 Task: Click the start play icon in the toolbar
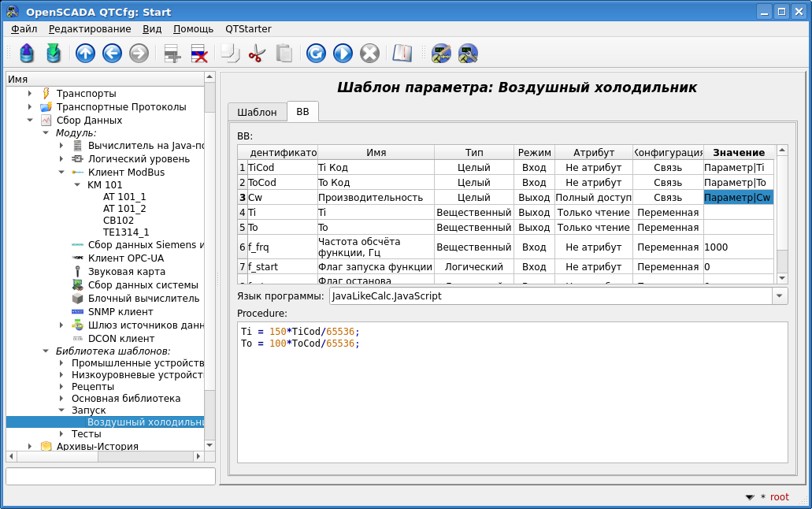[343, 54]
